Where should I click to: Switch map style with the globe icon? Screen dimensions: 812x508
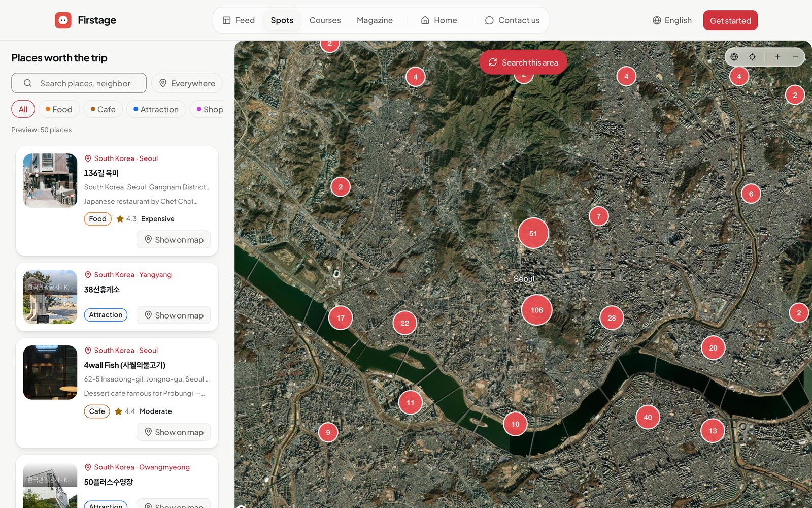[734, 57]
